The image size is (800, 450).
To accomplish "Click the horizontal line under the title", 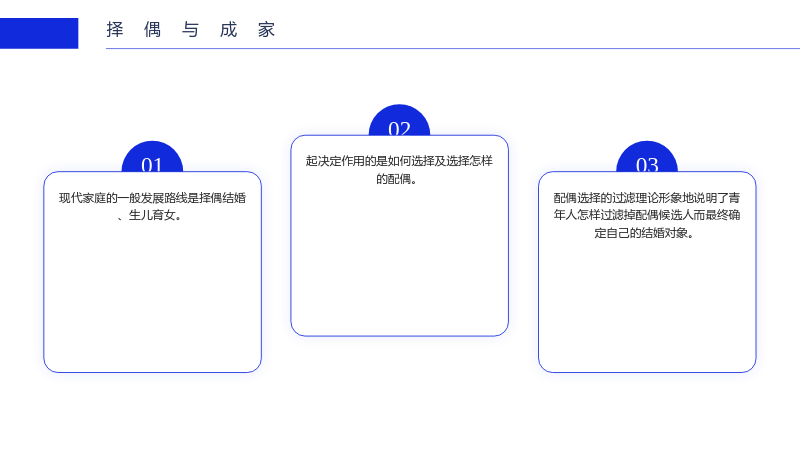I will (x=453, y=48).
